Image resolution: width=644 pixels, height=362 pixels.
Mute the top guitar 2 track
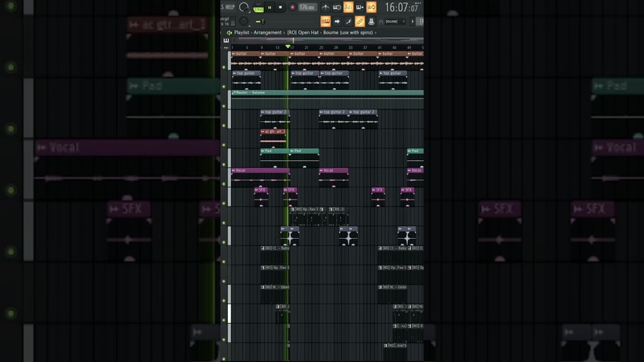[x=224, y=126]
